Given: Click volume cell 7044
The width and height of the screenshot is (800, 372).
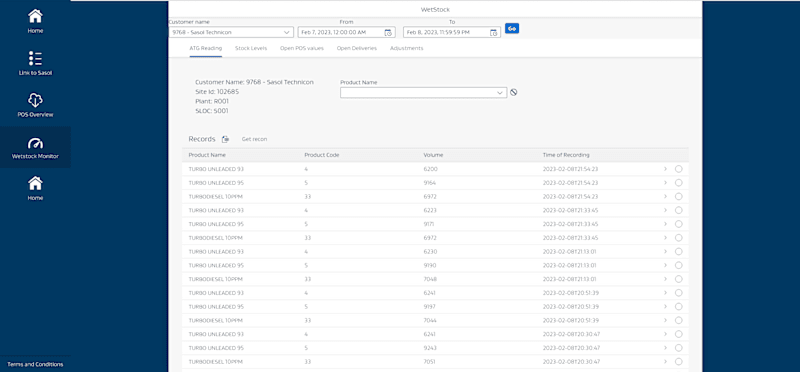Looking at the screenshot, I should point(430,320).
